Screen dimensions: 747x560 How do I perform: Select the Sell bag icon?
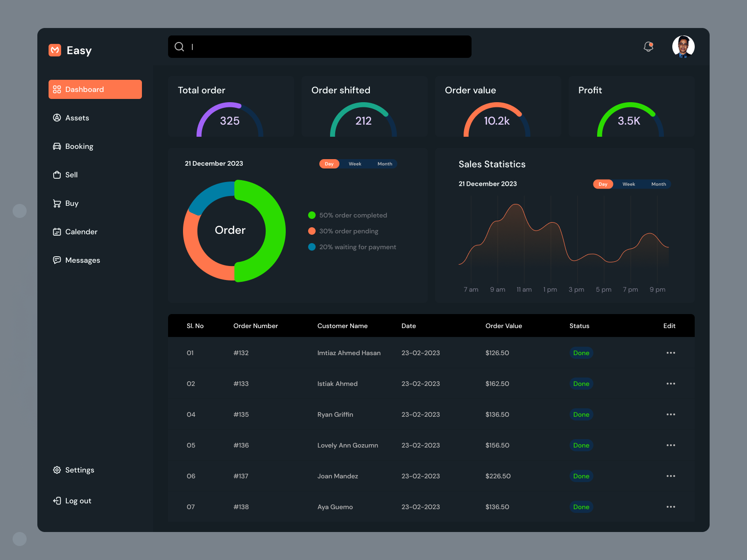[x=57, y=175]
